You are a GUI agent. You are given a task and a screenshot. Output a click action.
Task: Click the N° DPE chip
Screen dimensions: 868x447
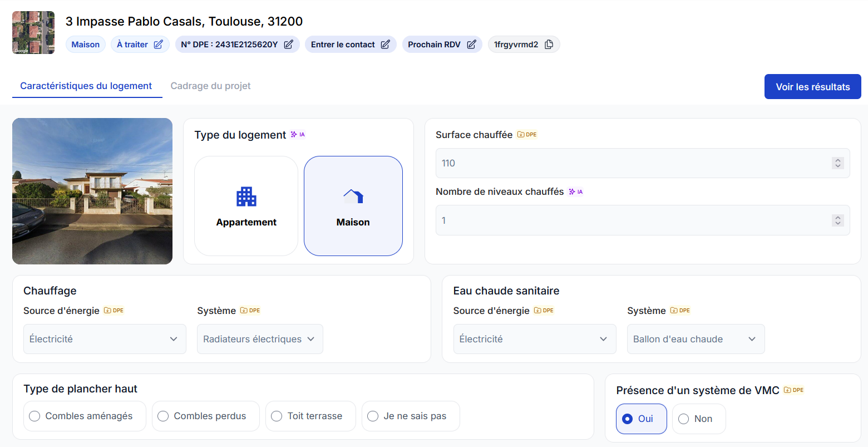[237, 45]
